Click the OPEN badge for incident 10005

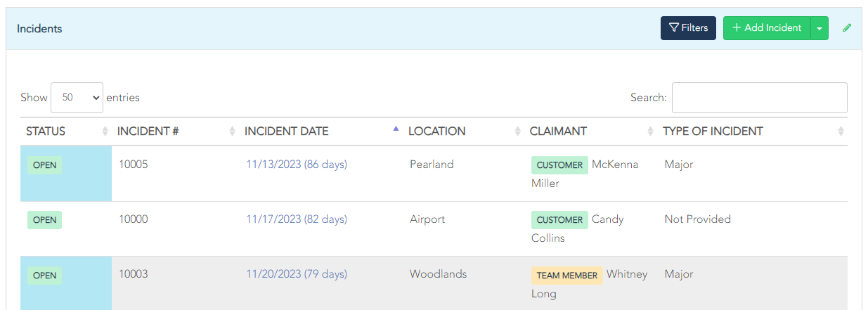click(44, 165)
